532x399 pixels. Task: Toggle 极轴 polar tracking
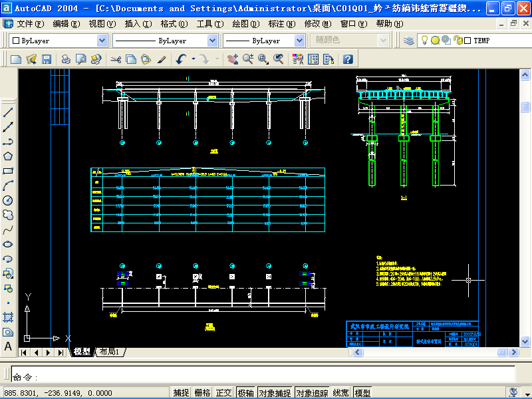pyautogui.click(x=245, y=393)
